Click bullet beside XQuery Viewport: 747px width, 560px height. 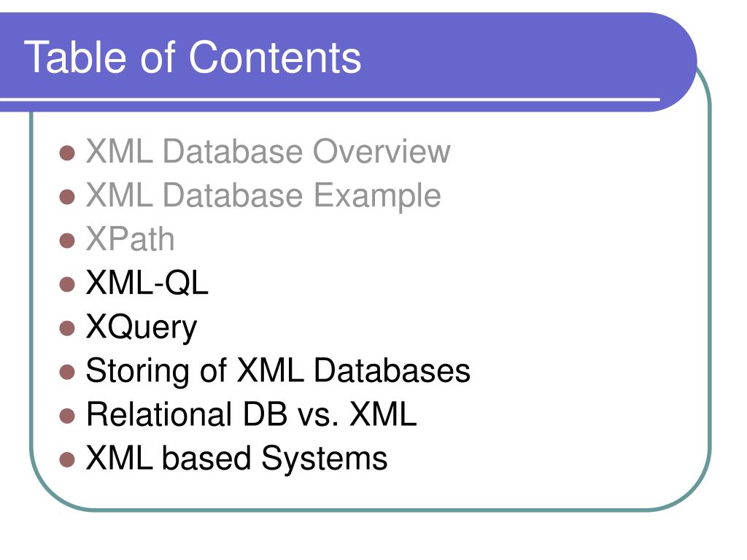pos(67,329)
